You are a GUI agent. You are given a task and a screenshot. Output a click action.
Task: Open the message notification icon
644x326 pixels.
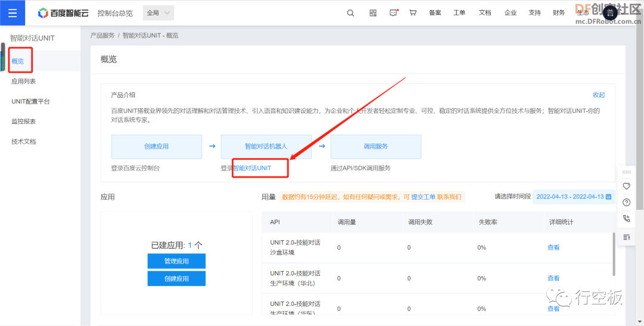click(394, 13)
